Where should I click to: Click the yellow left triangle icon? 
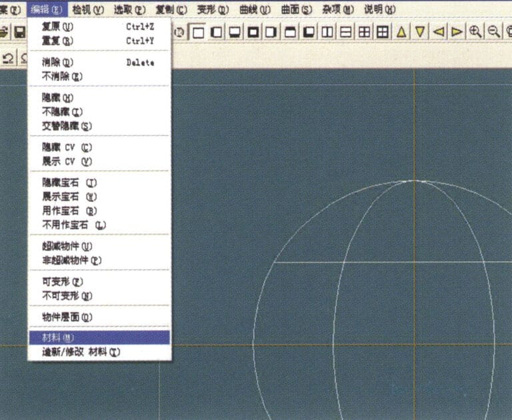point(439,32)
